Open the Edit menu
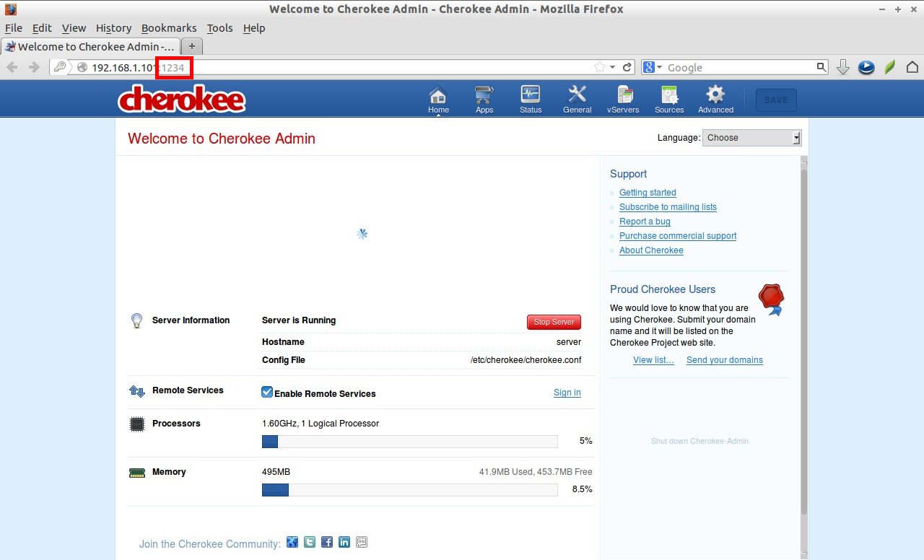Screen dimensions: 924x560 pos(42,28)
